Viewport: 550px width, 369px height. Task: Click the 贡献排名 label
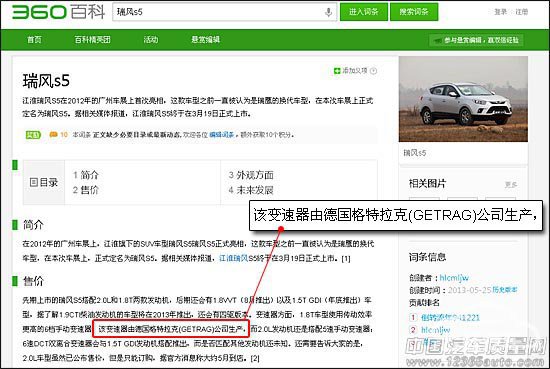click(x=424, y=302)
